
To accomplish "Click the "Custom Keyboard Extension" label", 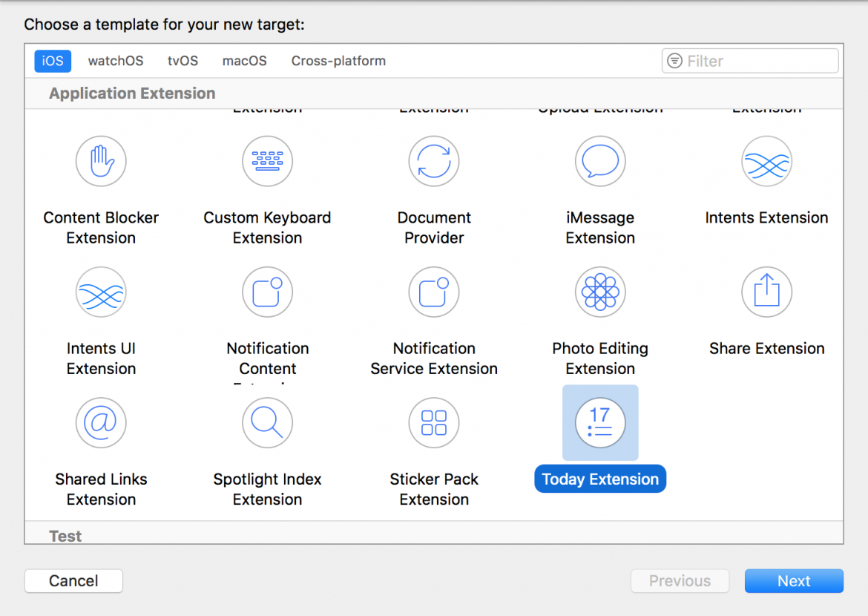I will click(267, 228).
